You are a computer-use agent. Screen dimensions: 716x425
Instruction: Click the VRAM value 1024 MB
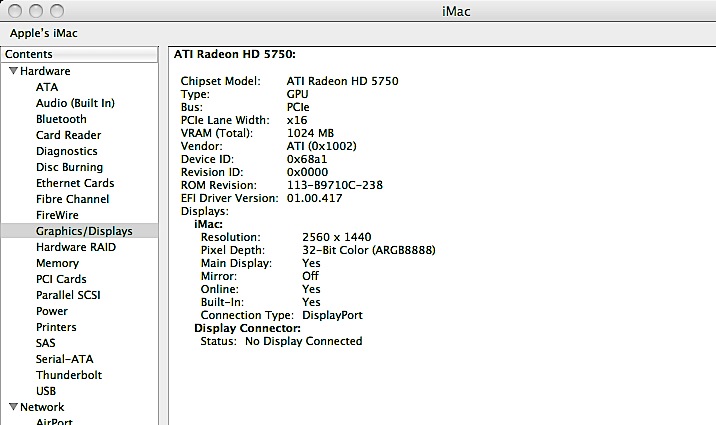pyautogui.click(x=310, y=133)
